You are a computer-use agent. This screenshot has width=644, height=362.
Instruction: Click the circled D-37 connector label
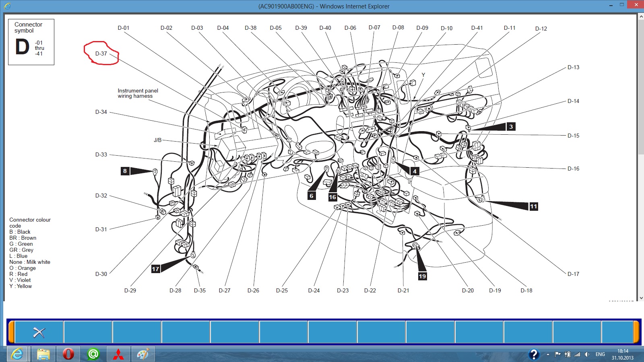click(101, 53)
